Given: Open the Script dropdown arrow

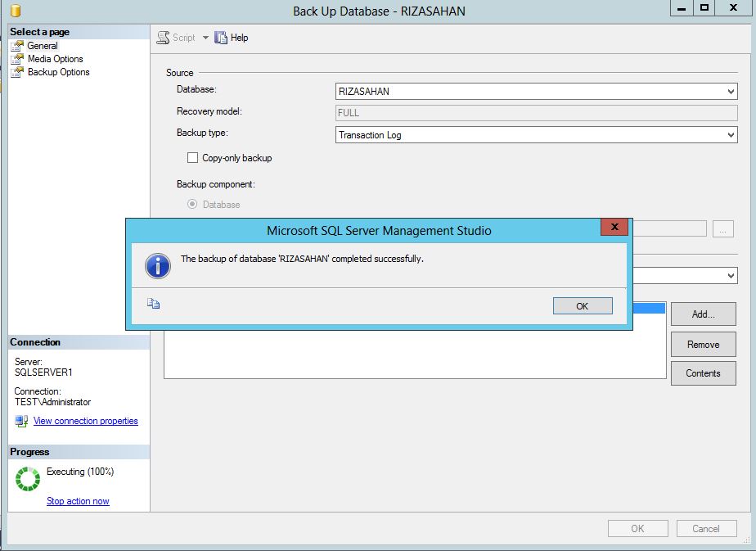Looking at the screenshot, I should 205,38.
